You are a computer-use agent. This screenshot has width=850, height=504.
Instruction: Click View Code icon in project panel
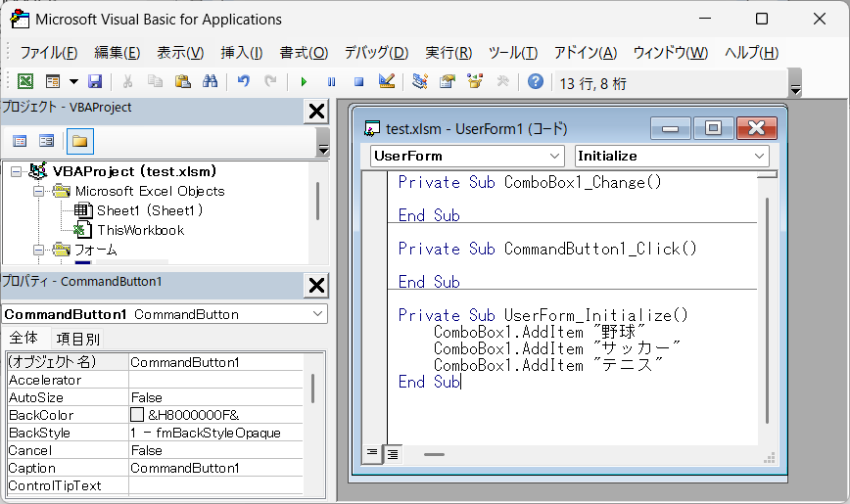coord(20,142)
